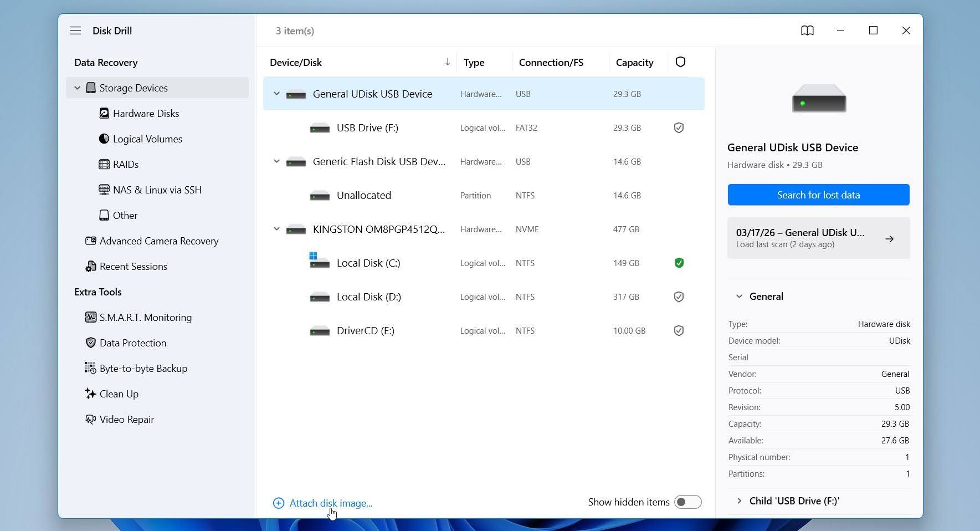Click the Storage Devices drive icon
The image size is (980, 531).
91,88
